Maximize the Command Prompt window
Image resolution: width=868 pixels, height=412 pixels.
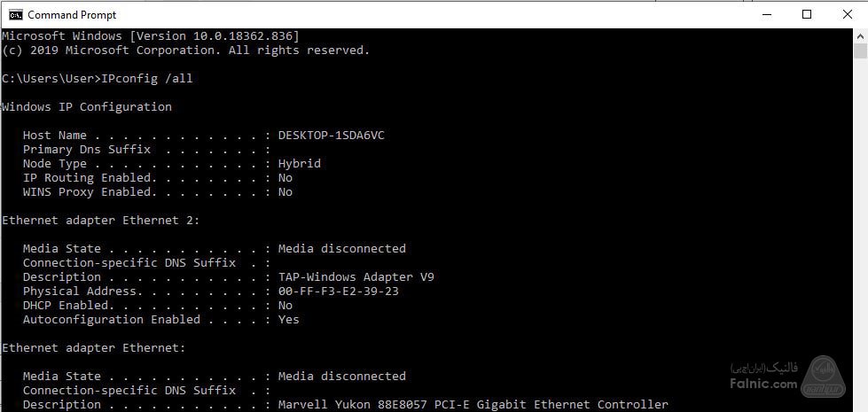(806, 14)
